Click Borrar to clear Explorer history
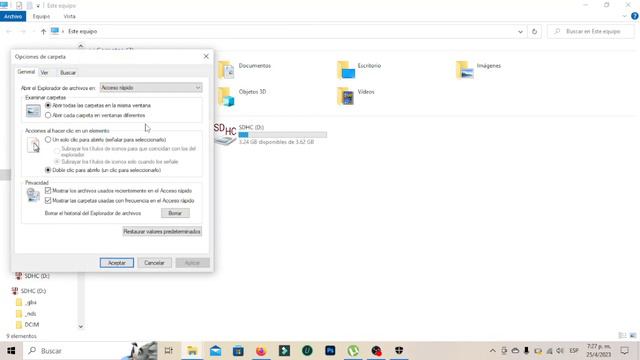 pyautogui.click(x=175, y=213)
